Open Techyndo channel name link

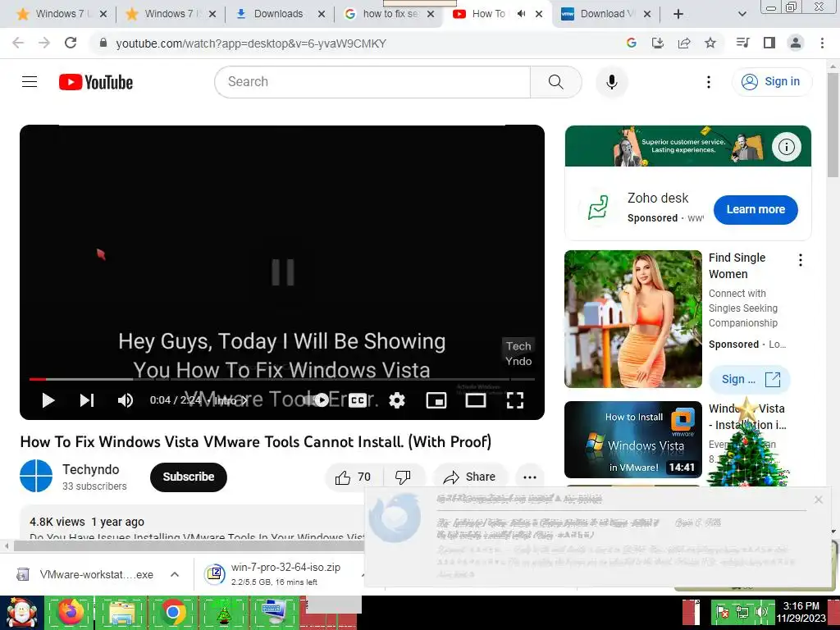(x=91, y=469)
